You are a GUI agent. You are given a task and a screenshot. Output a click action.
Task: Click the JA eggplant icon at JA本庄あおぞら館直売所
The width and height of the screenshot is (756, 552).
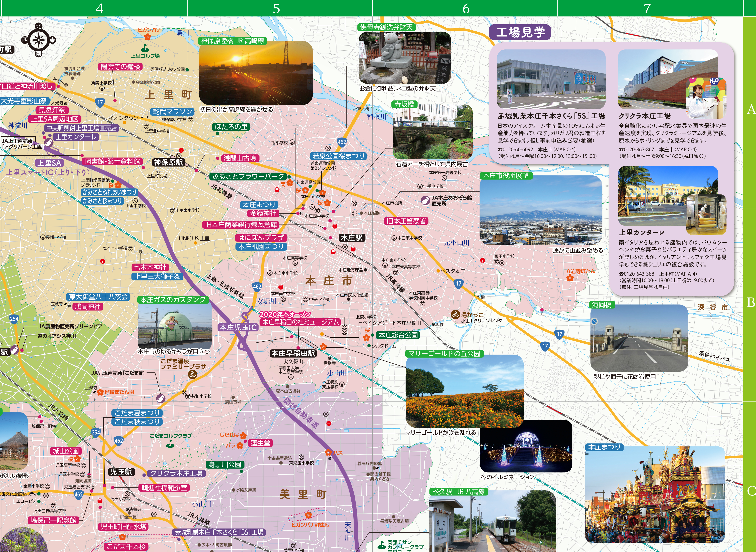pyautogui.click(x=425, y=201)
